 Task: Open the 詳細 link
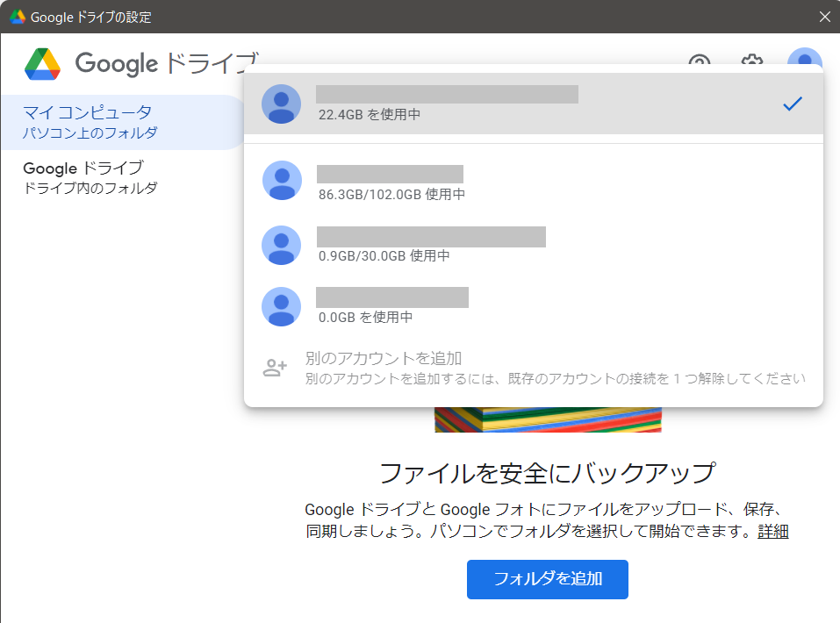tap(772, 532)
